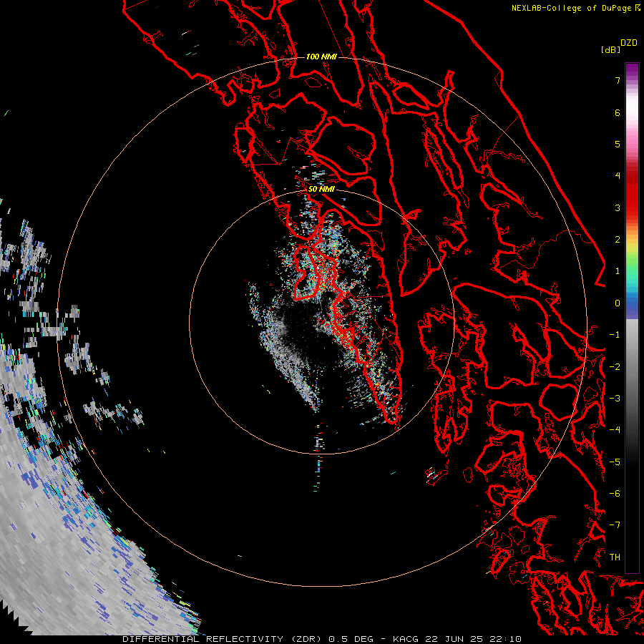644x644 pixels.
Task: Click the 0.5 DEG elevation text
Action: coord(351,639)
